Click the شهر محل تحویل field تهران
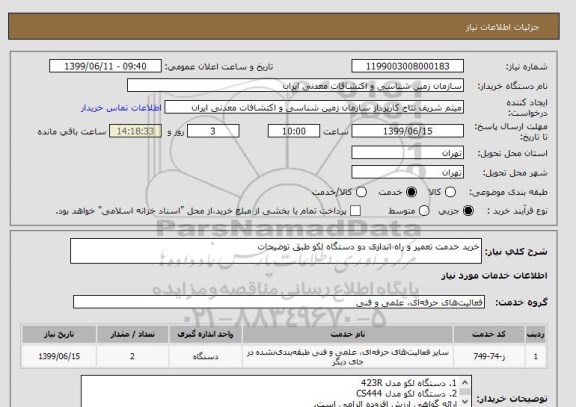Viewport: 576px width, 407px height. (407, 172)
